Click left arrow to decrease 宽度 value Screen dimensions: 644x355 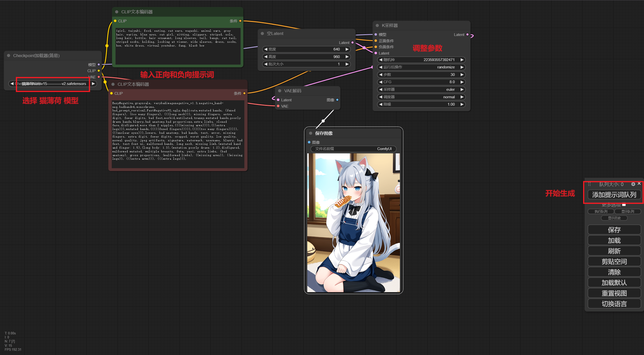[x=266, y=49]
